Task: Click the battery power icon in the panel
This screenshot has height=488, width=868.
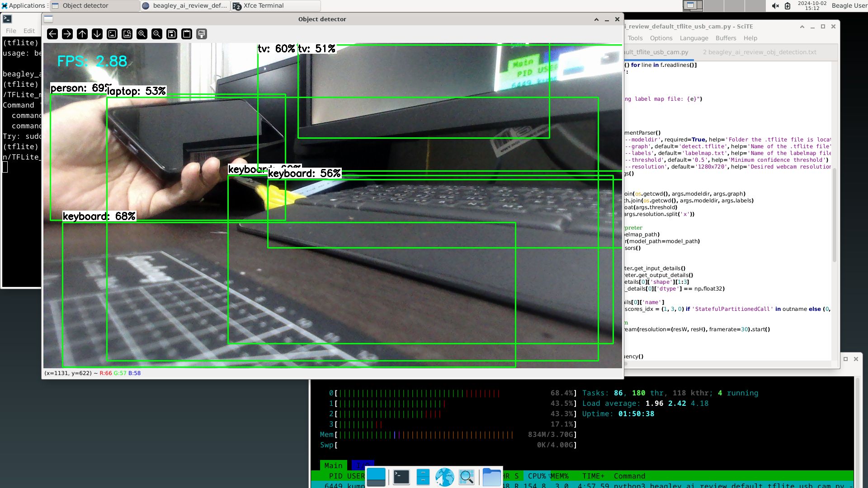Action: point(788,6)
